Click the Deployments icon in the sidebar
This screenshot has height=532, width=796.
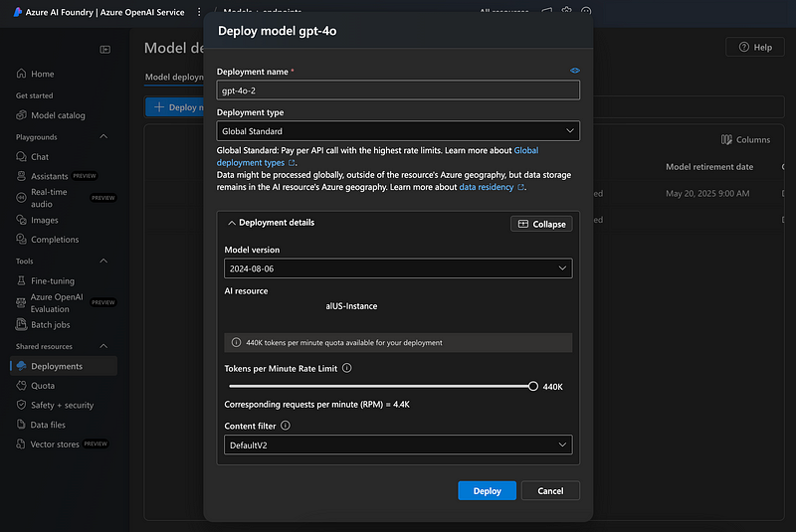point(21,366)
